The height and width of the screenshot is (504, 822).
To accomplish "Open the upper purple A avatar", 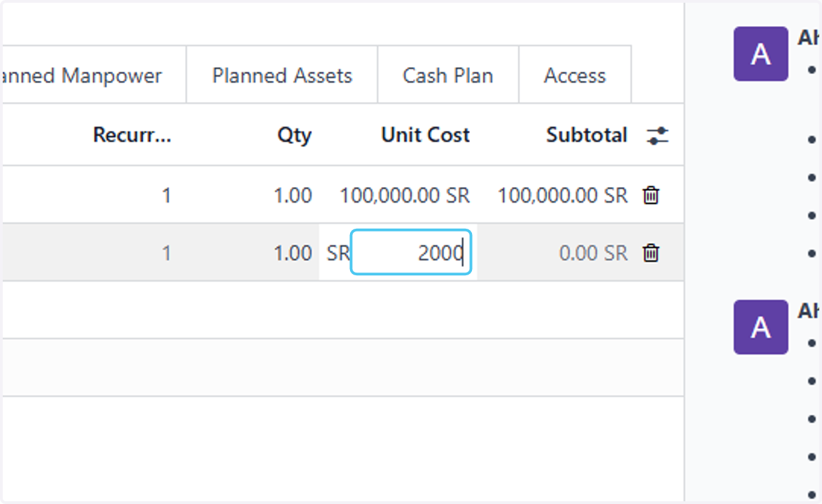I will [x=760, y=54].
